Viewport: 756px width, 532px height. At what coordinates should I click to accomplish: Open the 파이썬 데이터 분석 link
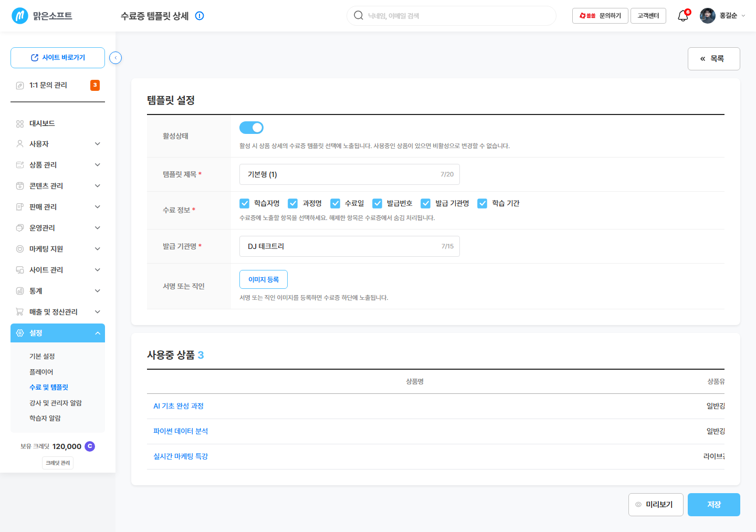tap(181, 431)
